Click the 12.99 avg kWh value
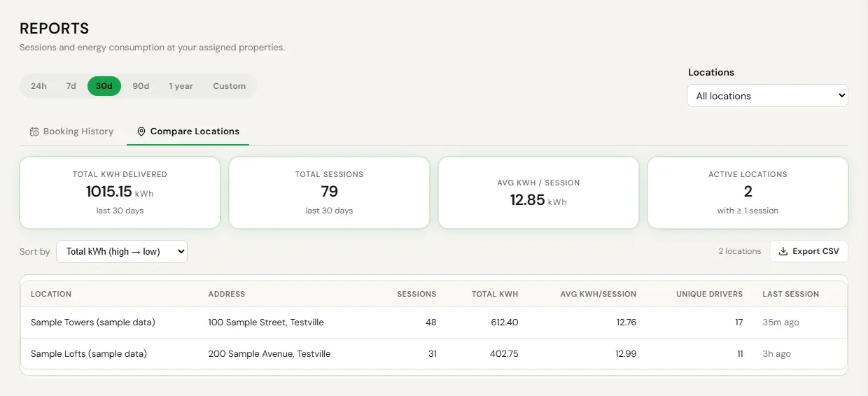Screen dimensions: 868x396 [x=626, y=354]
